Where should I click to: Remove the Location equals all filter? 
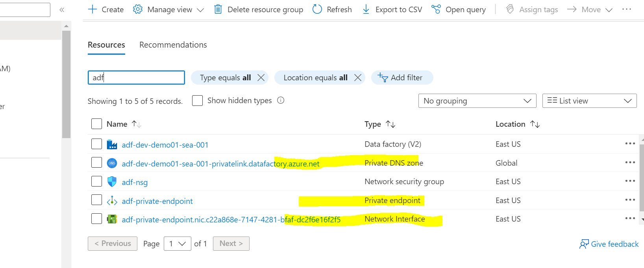[x=358, y=78]
